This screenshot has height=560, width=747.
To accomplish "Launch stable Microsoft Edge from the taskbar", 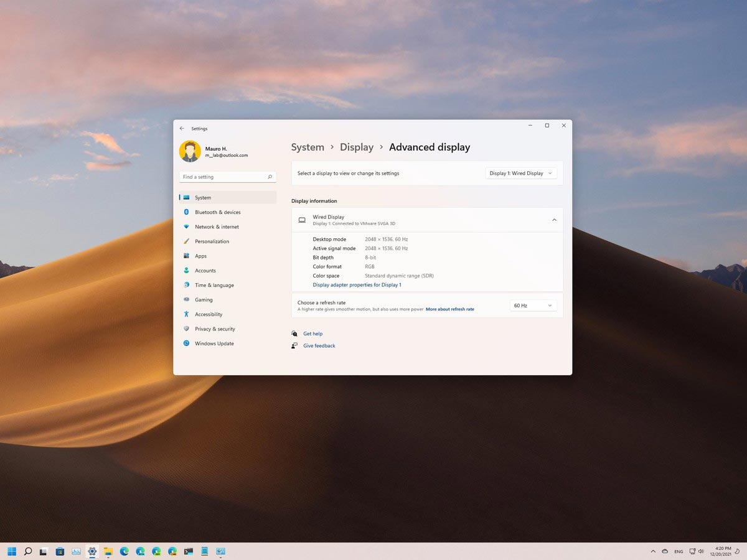I will click(124, 551).
